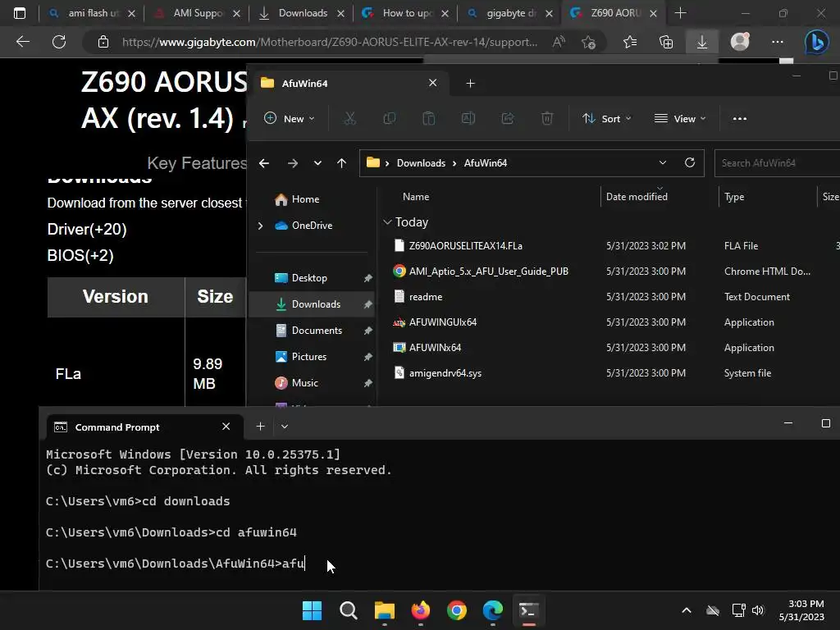Reload the Gigabyte page in browser
Image resolution: width=840 pixels, height=630 pixels.
pos(59,42)
